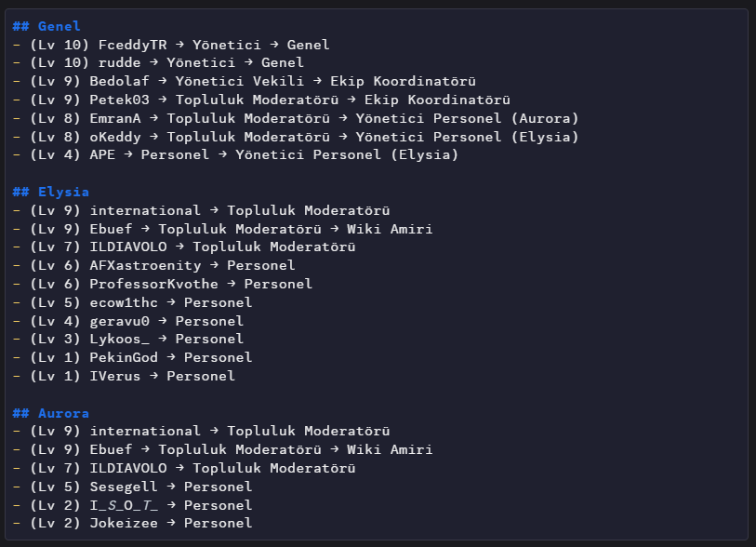Screen dimensions: 756x547
Task: Click the ecow1thc username
Action: (124, 302)
